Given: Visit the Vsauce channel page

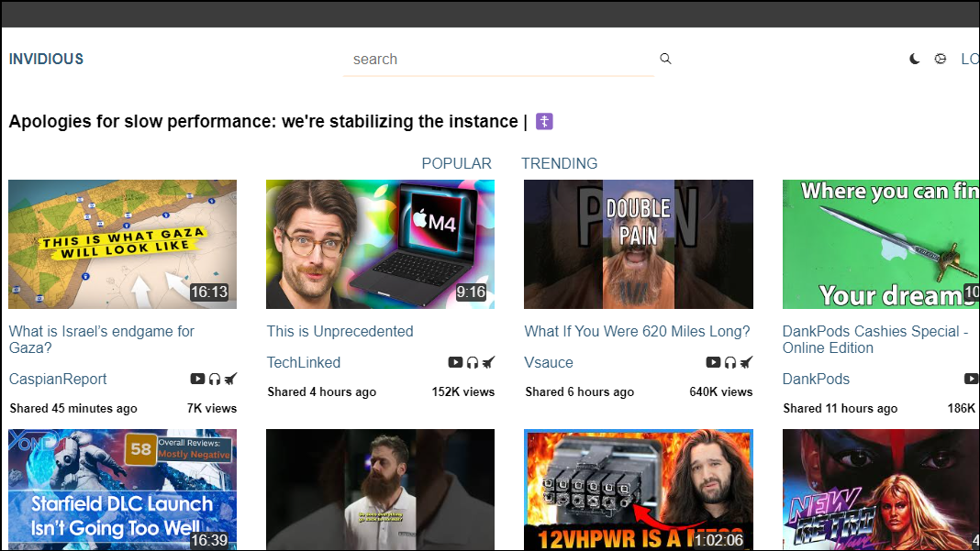Looking at the screenshot, I should [548, 362].
